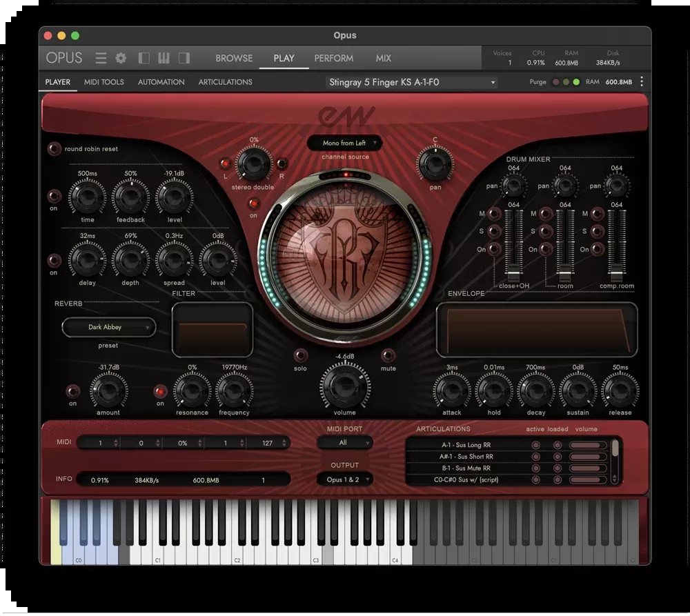Toggle the delay effect on button

click(x=54, y=195)
